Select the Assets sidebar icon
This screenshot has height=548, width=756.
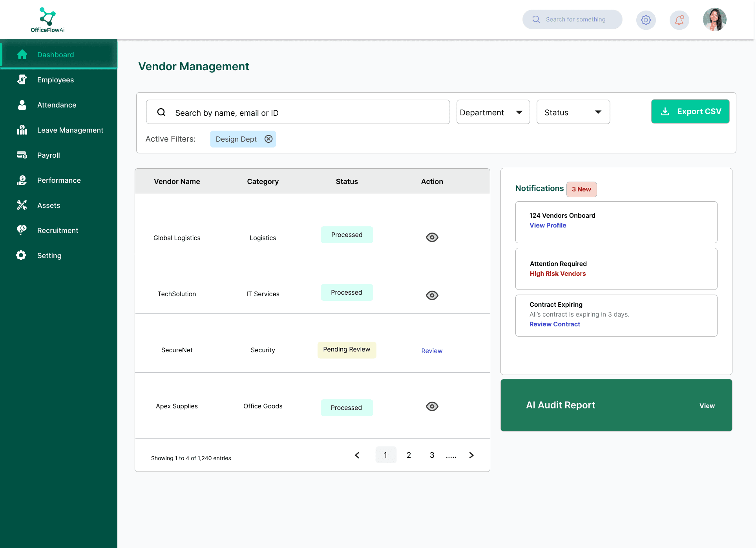[22, 205]
